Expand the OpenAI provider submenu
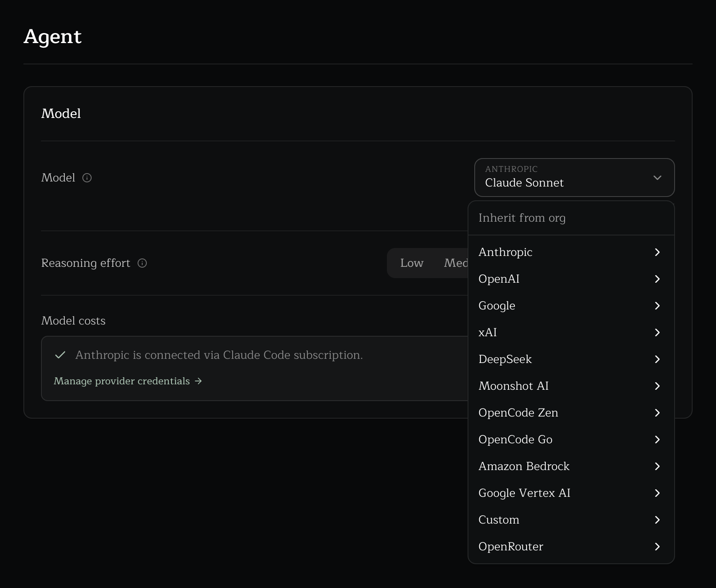 pyautogui.click(x=571, y=279)
